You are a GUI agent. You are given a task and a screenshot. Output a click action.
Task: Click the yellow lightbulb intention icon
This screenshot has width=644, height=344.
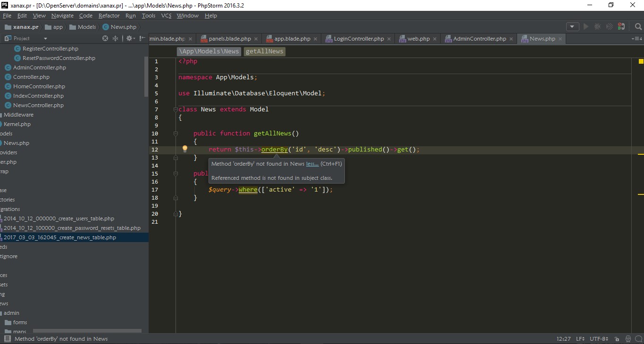pos(185,149)
